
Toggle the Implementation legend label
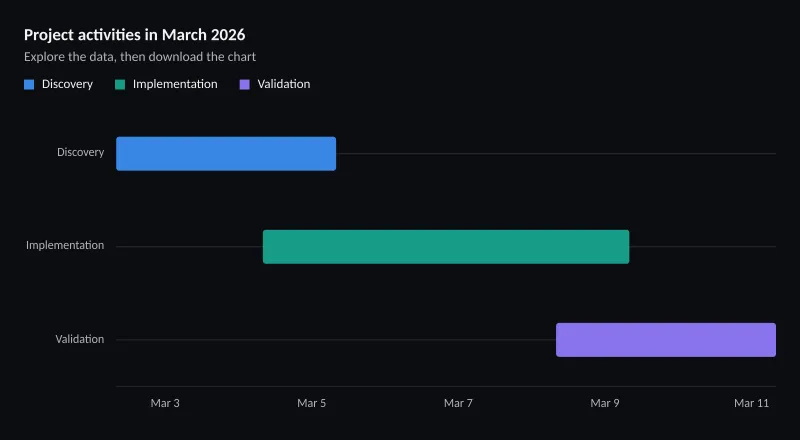click(175, 84)
